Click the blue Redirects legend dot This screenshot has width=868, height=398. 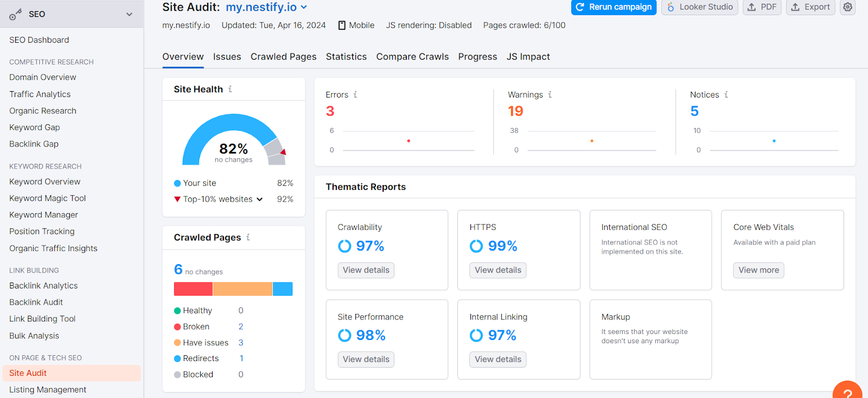177,358
